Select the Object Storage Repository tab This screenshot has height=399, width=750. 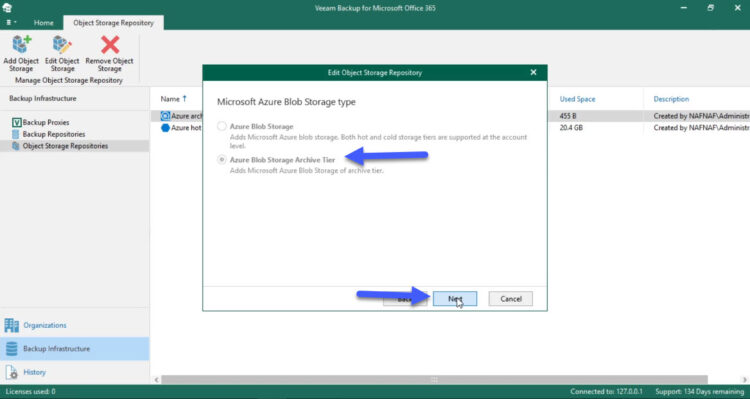click(113, 22)
